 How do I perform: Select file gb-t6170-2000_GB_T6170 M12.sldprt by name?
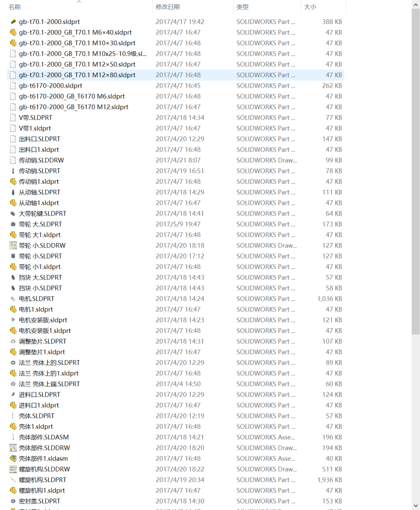pyautogui.click(x=73, y=107)
